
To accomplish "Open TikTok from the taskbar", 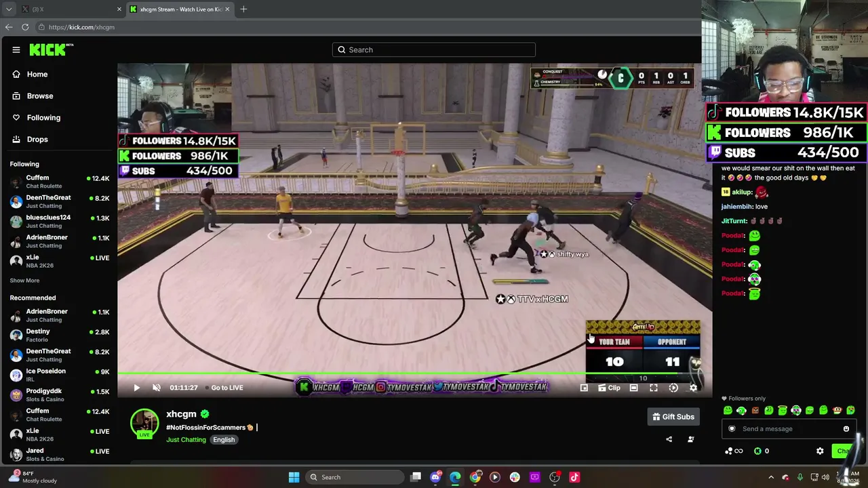I will (574, 477).
